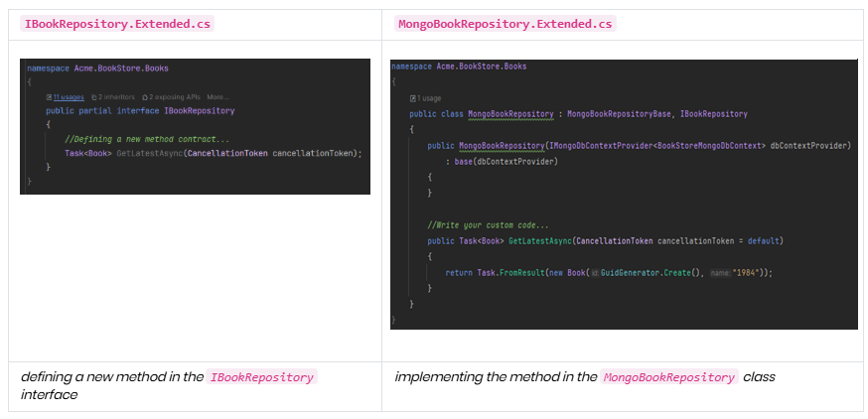Expand the 'More...' code lens option
868x419 pixels.
point(217,97)
